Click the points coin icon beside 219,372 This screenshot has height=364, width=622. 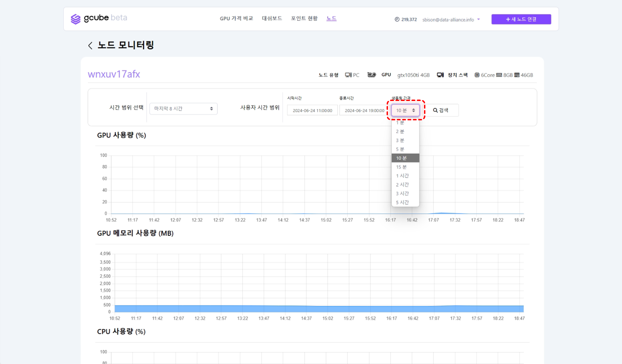click(397, 19)
